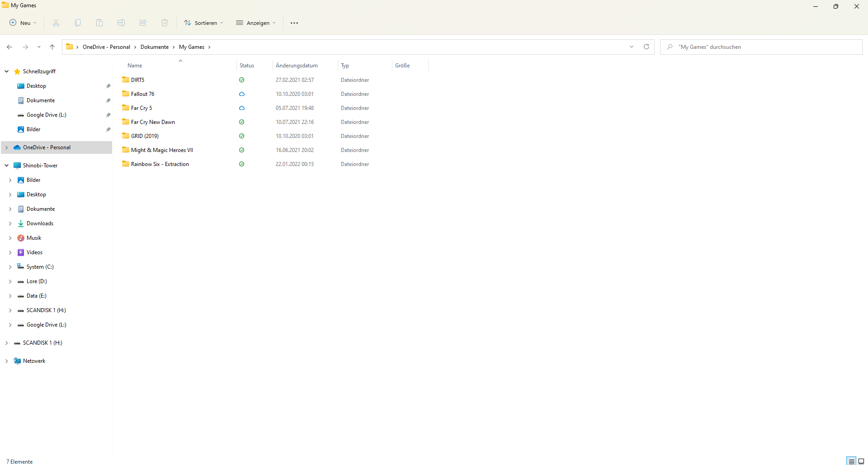Select the Might & Magic Heroes VII folder name
Screen dimensions: 868x465
coord(162,150)
